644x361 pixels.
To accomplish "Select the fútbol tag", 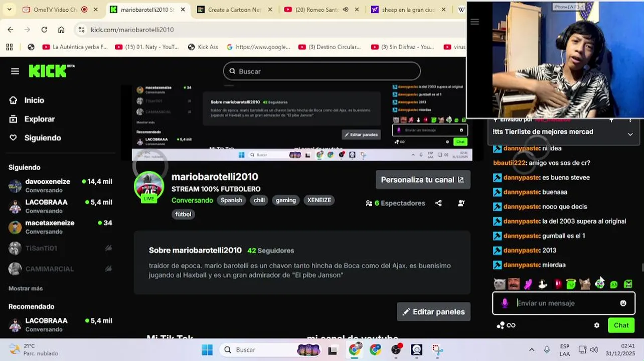I will click(x=183, y=214).
